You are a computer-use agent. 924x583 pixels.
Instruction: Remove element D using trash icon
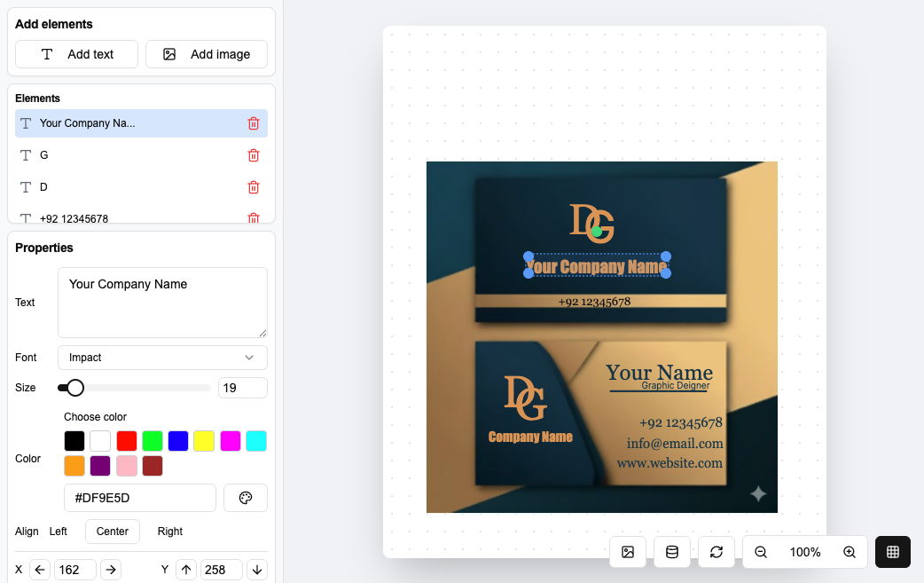[254, 187]
